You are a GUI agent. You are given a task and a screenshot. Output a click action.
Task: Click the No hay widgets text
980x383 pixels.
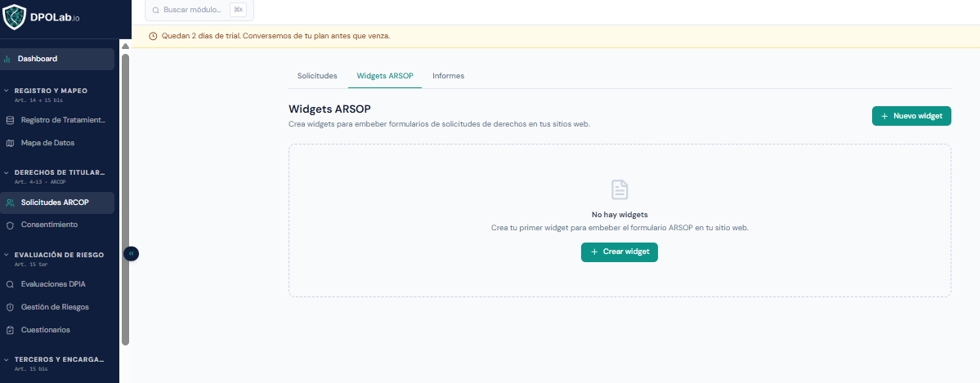620,215
